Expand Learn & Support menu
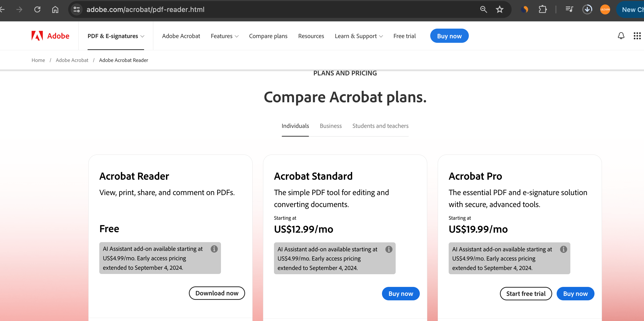Image resolution: width=644 pixels, height=321 pixels. (359, 36)
